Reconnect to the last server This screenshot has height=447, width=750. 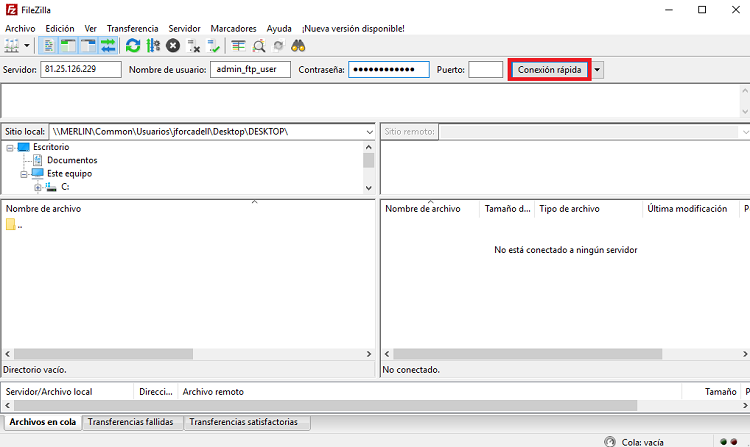[x=213, y=46]
